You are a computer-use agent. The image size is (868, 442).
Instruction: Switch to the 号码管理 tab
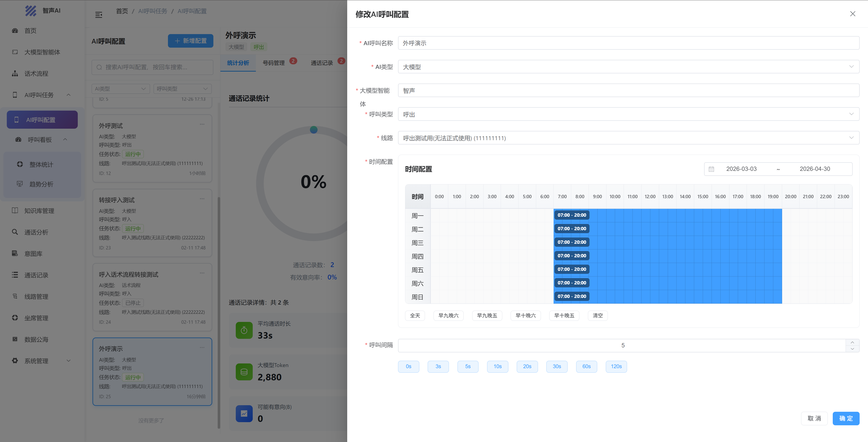274,63
